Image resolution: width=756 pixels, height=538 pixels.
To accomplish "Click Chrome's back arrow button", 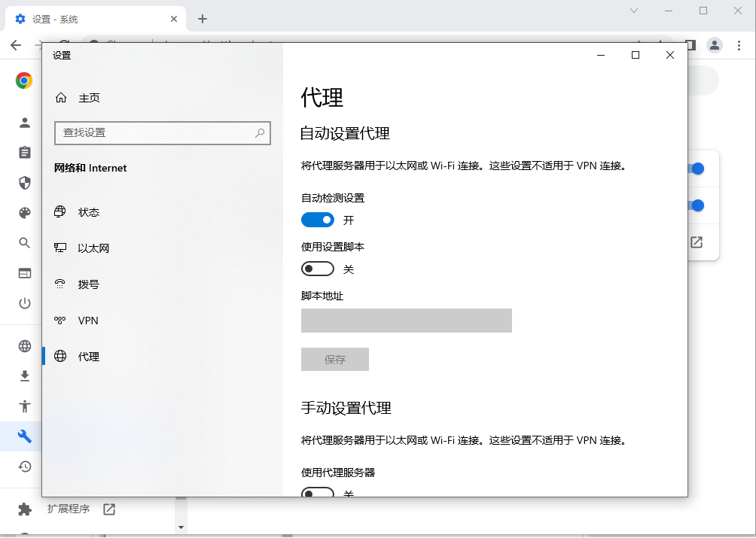I will (16, 45).
